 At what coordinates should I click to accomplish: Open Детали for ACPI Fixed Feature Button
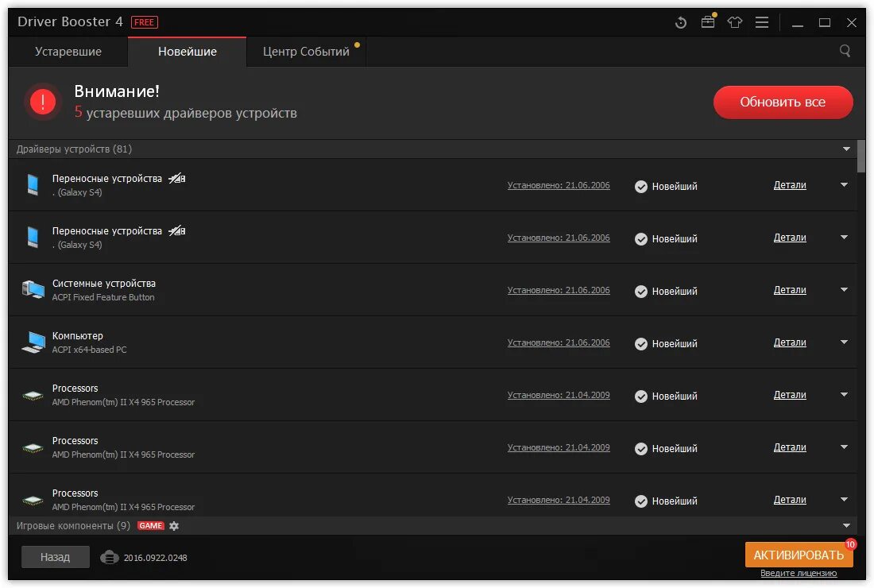coord(790,290)
